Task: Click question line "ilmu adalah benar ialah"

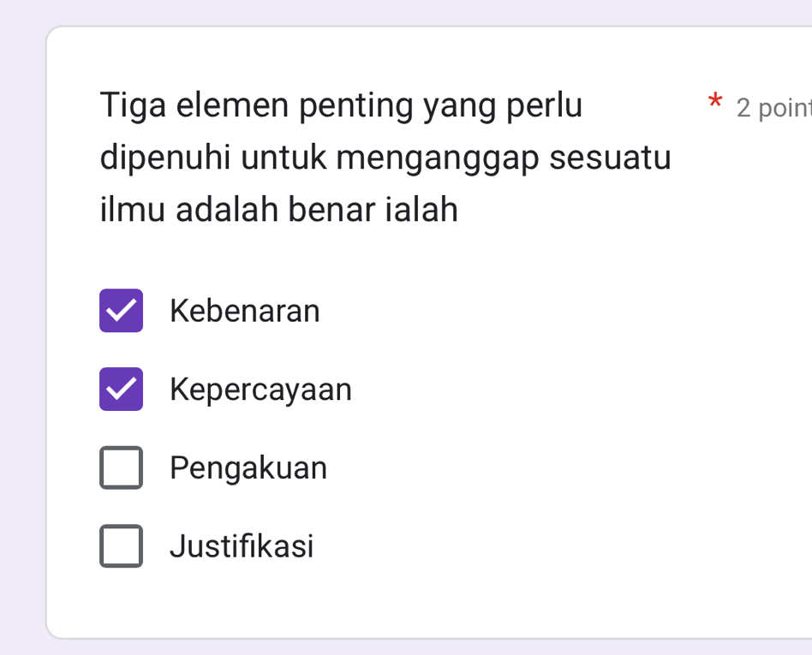Action: [279, 210]
